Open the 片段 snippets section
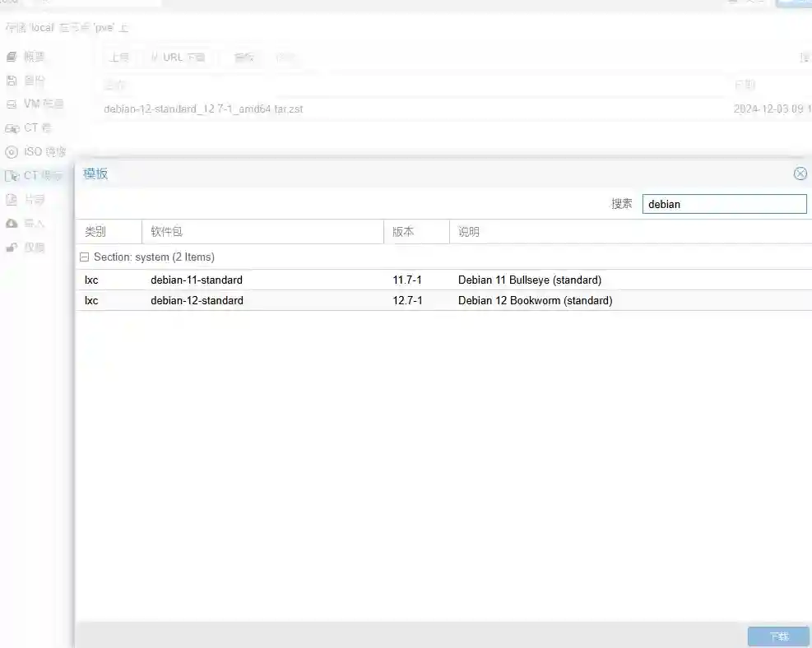Image resolution: width=812 pixels, height=648 pixels. [33, 199]
